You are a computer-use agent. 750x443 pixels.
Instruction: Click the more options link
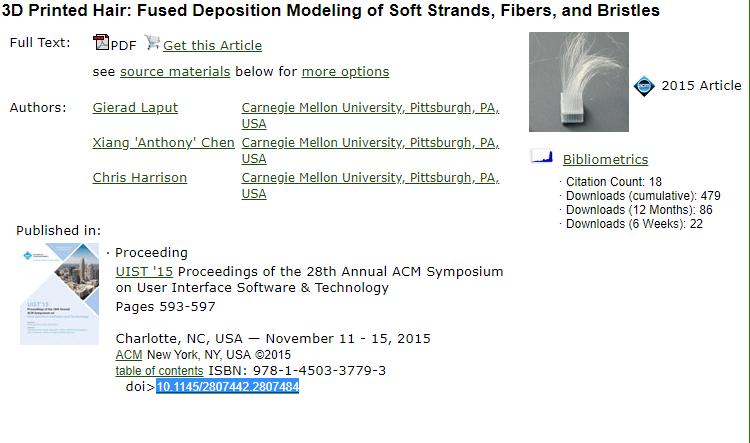click(x=345, y=72)
